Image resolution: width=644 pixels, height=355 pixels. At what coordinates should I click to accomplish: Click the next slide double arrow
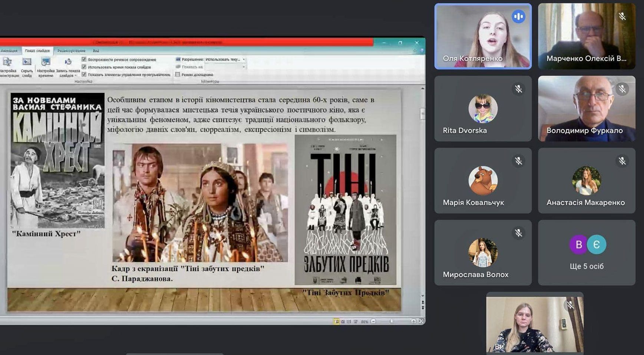(x=422, y=308)
